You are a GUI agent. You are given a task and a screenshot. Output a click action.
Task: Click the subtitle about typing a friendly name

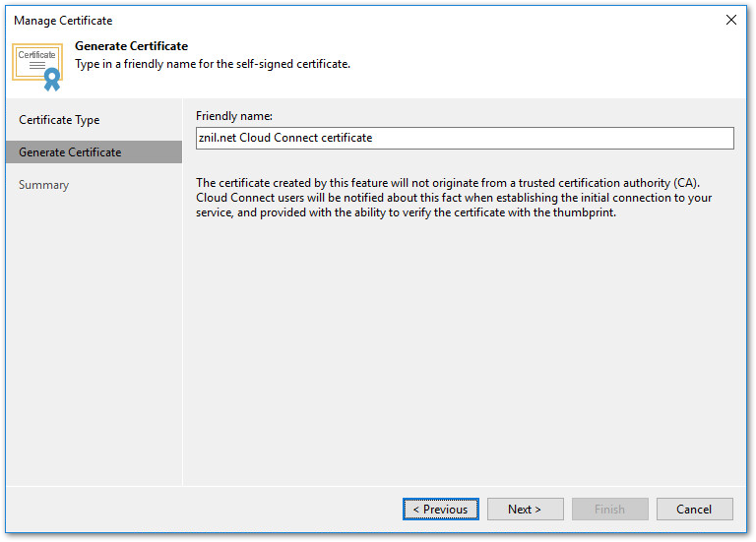point(213,64)
